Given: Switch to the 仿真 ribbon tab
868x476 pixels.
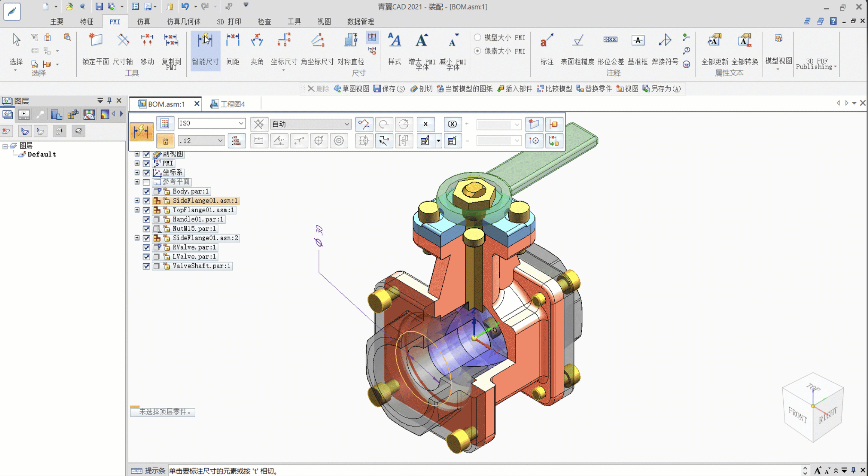Looking at the screenshot, I should pyautogui.click(x=144, y=22).
